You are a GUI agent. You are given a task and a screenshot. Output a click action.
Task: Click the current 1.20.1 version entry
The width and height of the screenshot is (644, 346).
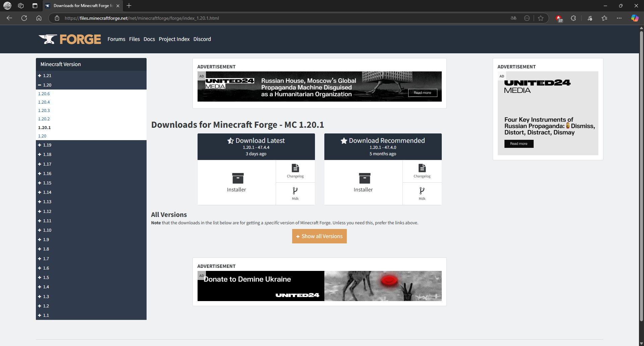coord(44,127)
